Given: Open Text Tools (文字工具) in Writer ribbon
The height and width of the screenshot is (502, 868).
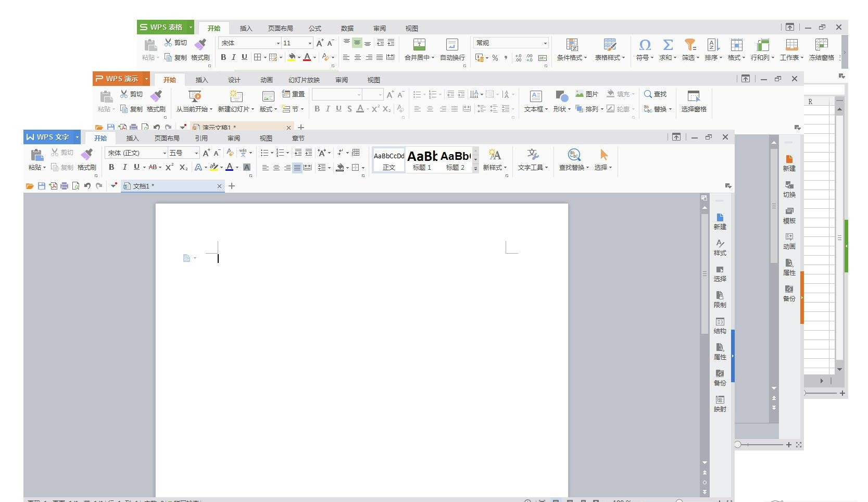Looking at the screenshot, I should [533, 160].
